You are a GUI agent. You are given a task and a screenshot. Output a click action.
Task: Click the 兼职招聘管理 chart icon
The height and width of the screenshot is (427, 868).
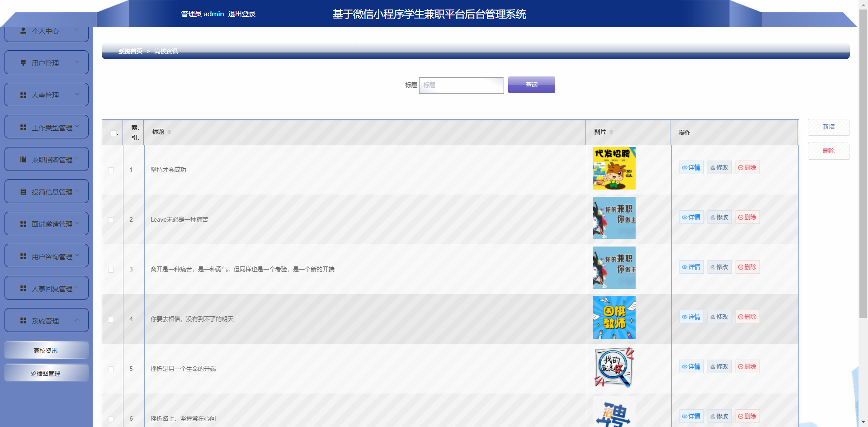(x=23, y=160)
